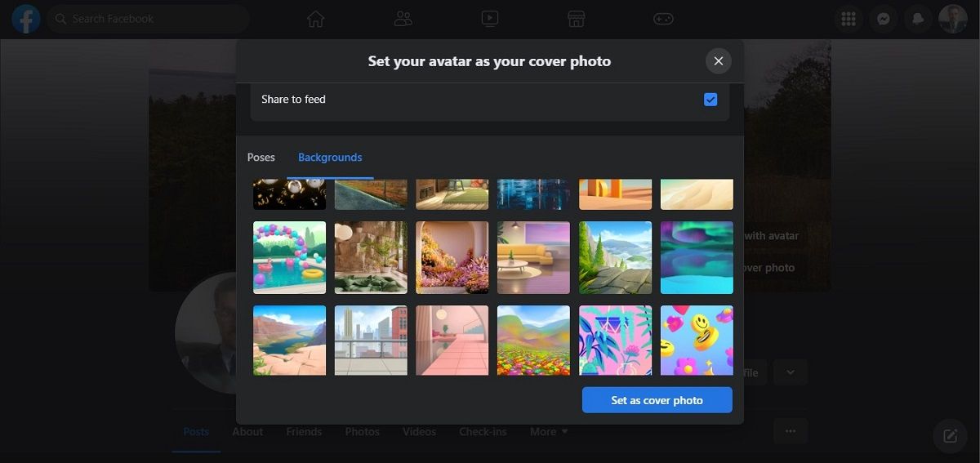The width and height of the screenshot is (980, 463).
Task: Expand the chevron button beside edit profile
Action: [790, 372]
